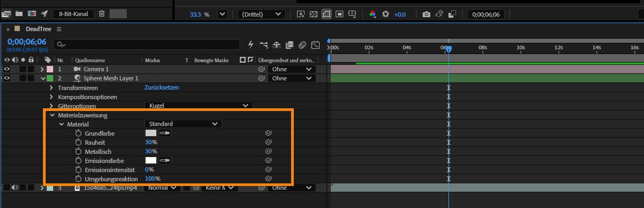Screen dimensions: 644x208
Task: Click Modus column header
Action: tap(153, 60)
